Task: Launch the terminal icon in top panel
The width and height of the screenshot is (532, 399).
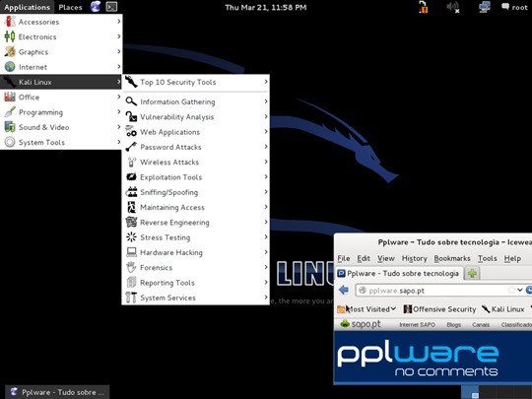Action: pyautogui.click(x=111, y=7)
